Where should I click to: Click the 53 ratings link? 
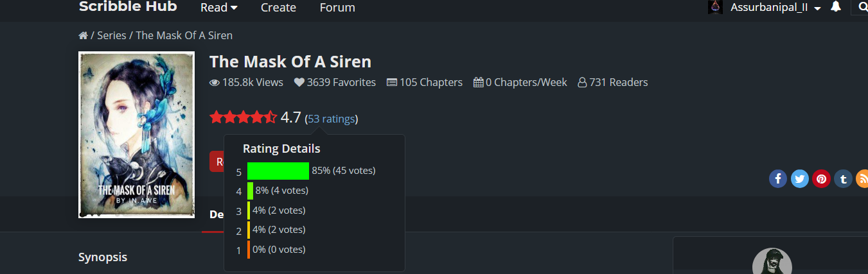coord(331,119)
